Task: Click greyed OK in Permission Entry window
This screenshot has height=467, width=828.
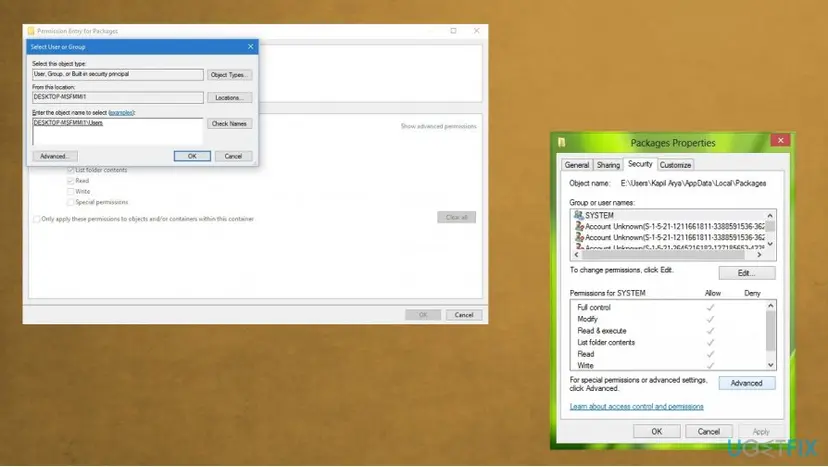Action: click(423, 315)
